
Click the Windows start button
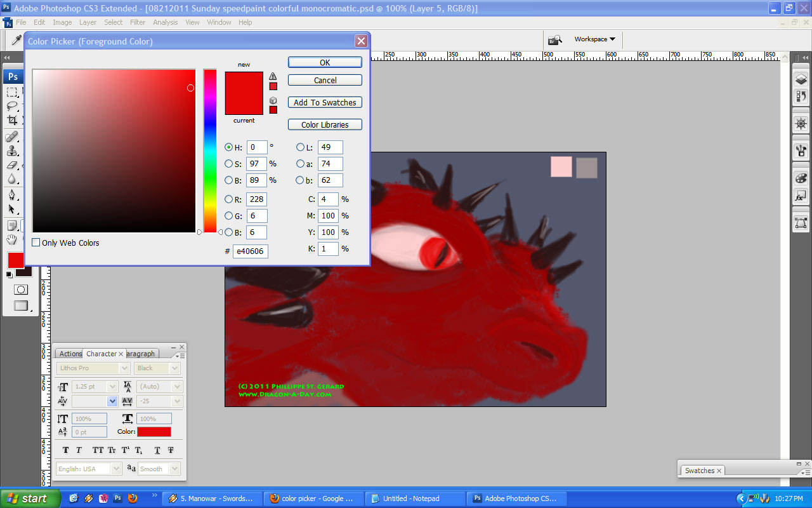[x=30, y=498]
